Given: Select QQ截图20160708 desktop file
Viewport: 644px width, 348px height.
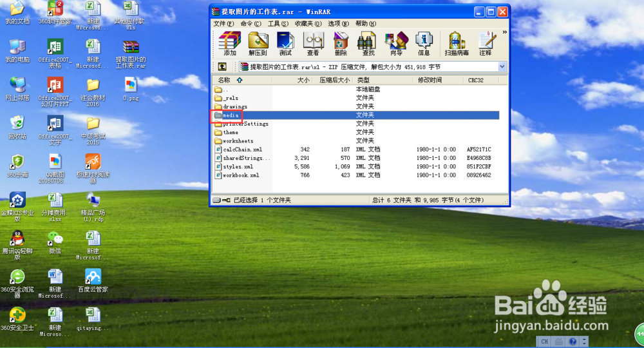Looking at the screenshot, I should (55, 168).
